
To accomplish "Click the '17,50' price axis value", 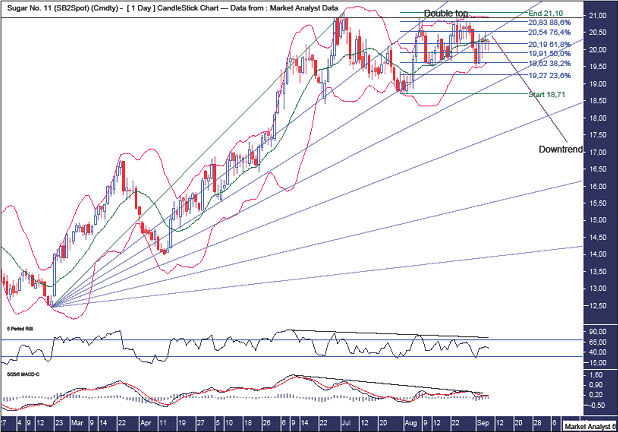I will [x=598, y=135].
